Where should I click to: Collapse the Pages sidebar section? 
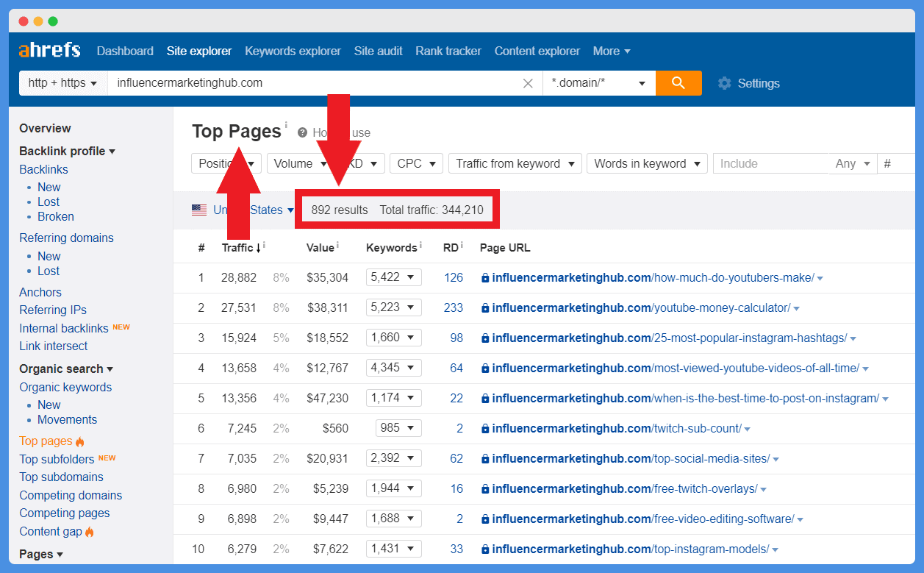(x=41, y=554)
